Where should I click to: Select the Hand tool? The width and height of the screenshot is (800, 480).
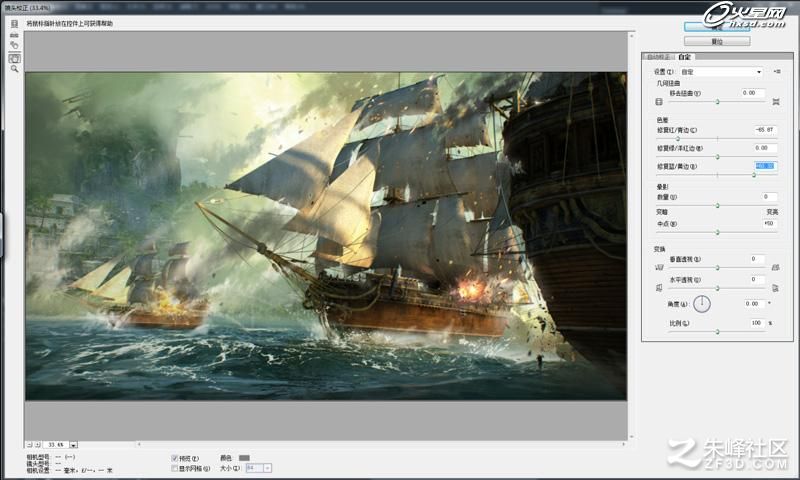click(x=14, y=58)
